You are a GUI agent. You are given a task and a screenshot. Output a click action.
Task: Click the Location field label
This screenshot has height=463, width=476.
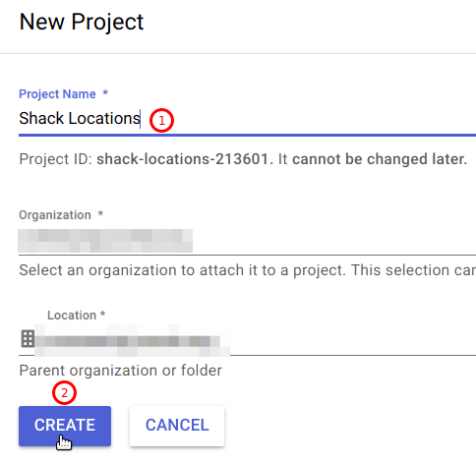point(72,316)
